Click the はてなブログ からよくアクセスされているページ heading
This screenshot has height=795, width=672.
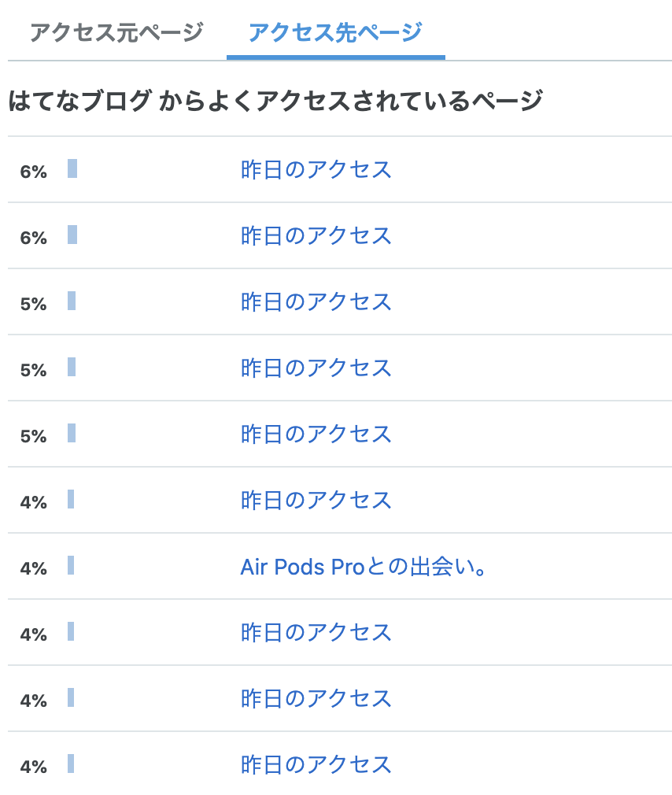tap(275, 102)
